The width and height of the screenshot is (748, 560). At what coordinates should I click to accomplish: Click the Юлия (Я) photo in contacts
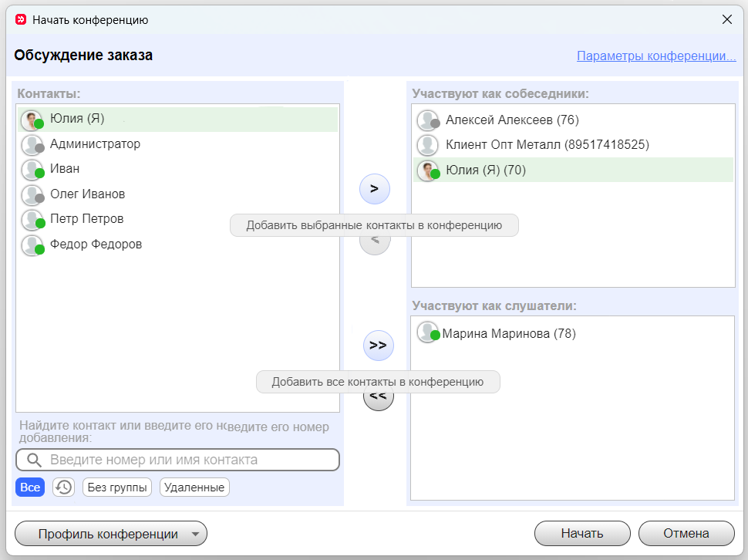point(32,120)
